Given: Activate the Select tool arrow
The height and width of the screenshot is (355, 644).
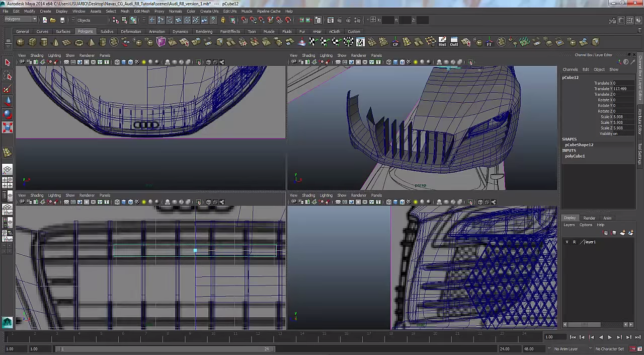Looking at the screenshot, I should (x=8, y=62).
